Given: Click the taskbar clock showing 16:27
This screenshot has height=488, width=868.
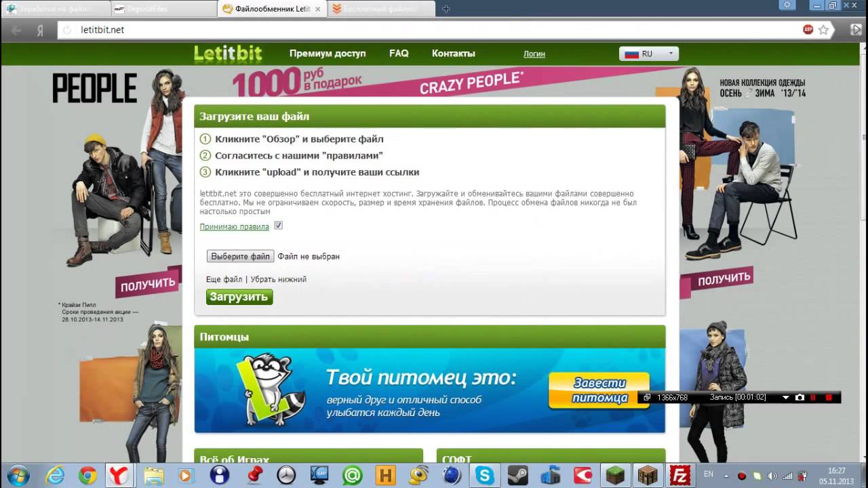Looking at the screenshot, I should pyautogui.click(x=836, y=476).
